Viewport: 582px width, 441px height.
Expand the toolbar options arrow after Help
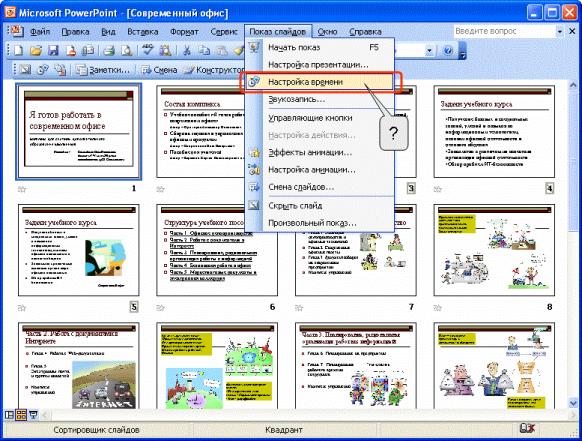pyautogui.click(x=462, y=51)
